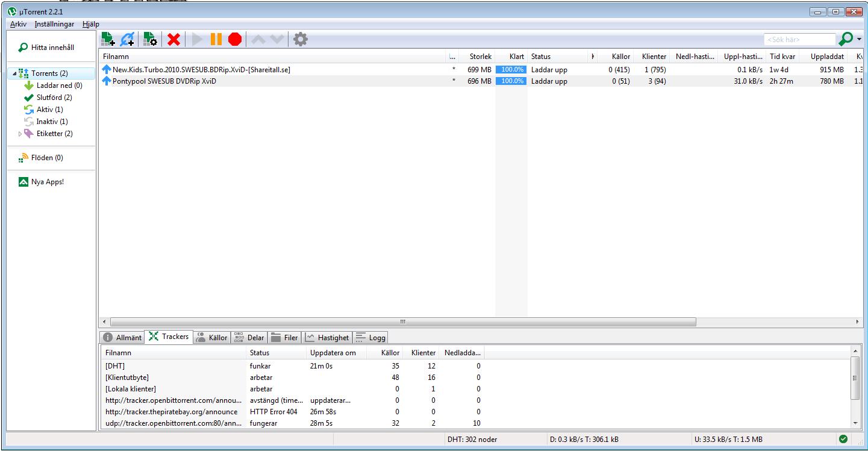Sort torrents by the top Status column
Viewport: 868px width, 451px height.
[x=558, y=57]
